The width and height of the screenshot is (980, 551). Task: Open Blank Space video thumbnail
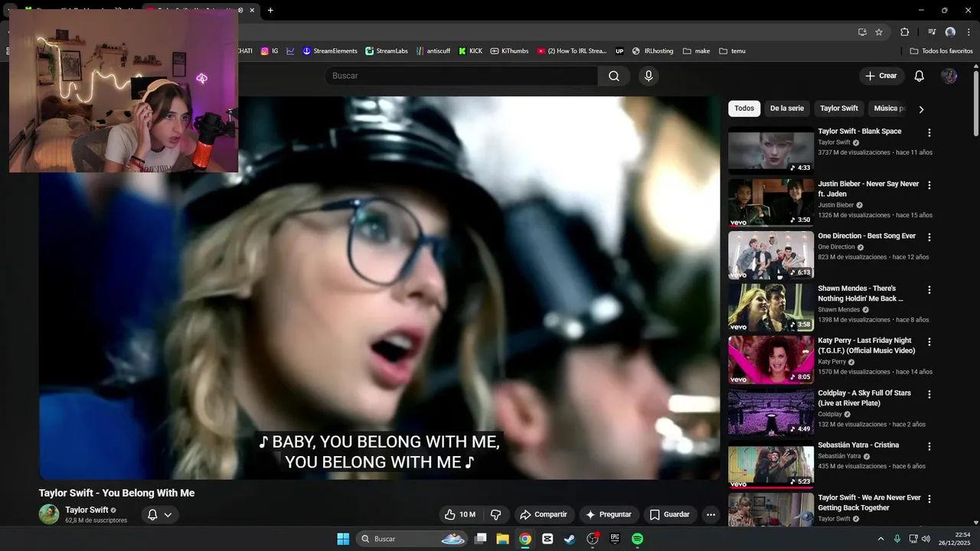pos(771,150)
